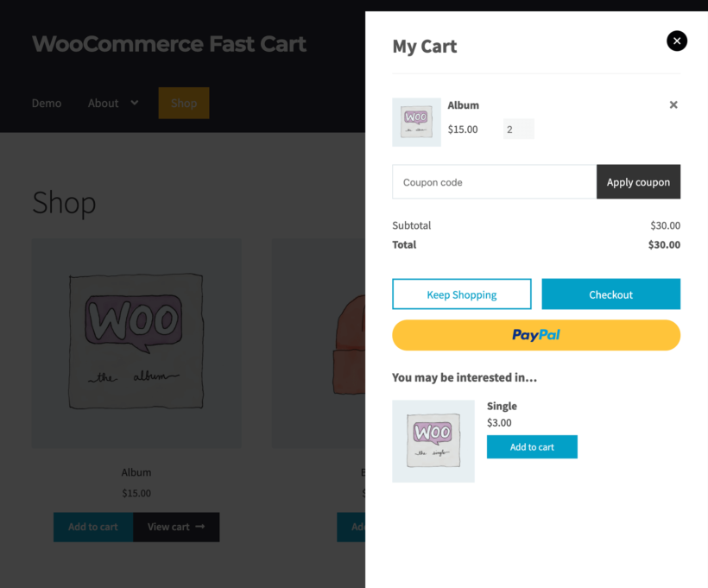Click Add to cart under Album
This screenshot has width=708, height=588.
coord(92,527)
